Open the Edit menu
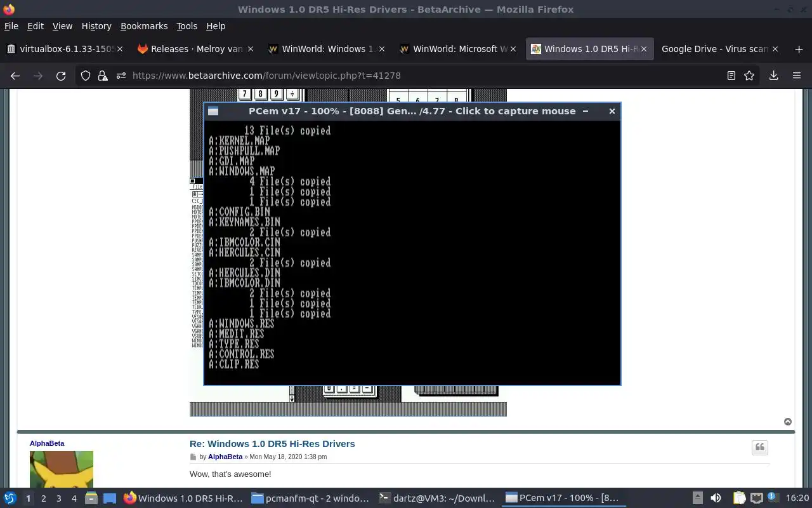The image size is (812, 508). coord(36,26)
